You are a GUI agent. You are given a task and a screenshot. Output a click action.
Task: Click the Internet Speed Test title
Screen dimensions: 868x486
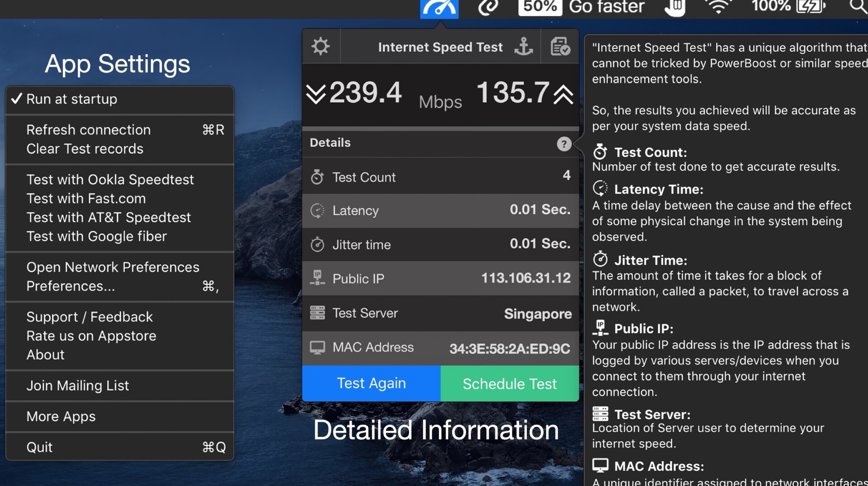point(440,47)
